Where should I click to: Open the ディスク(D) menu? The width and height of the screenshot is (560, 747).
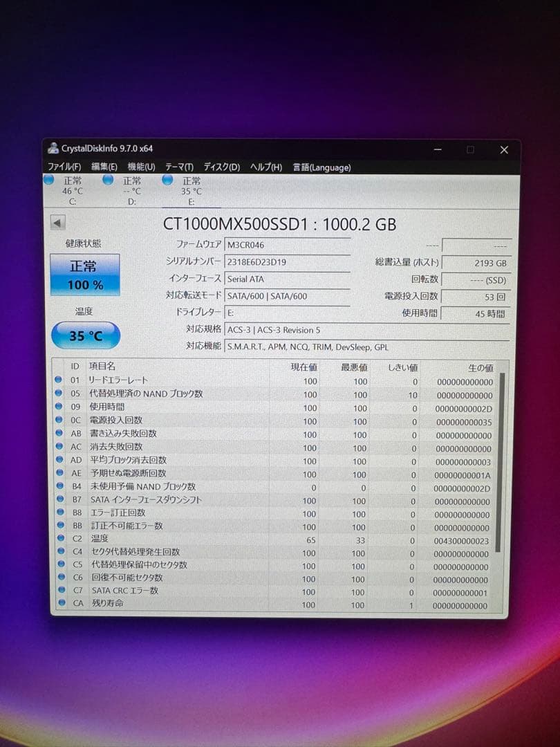coord(220,167)
